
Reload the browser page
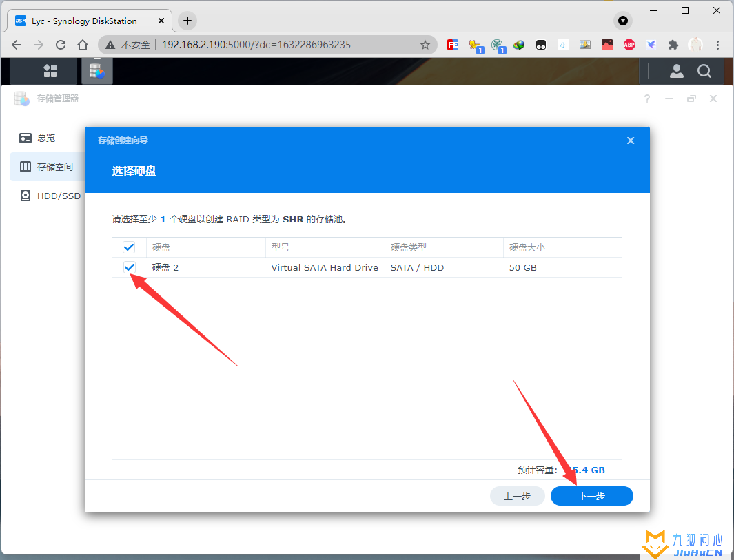(x=61, y=45)
